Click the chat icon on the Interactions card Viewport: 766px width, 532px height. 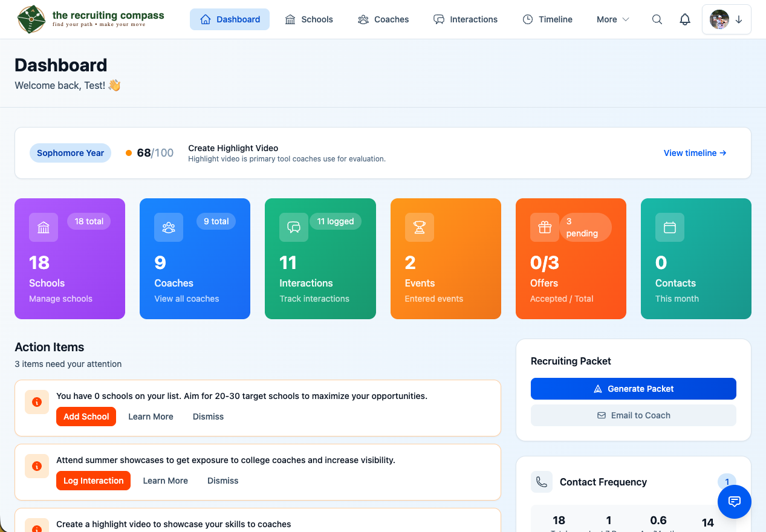coord(293,227)
